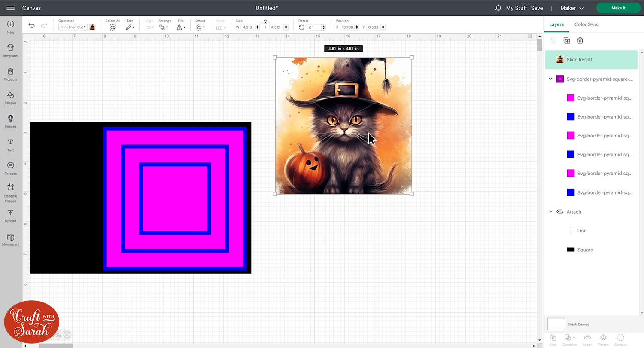Zoom in on the canvas

pos(67,335)
